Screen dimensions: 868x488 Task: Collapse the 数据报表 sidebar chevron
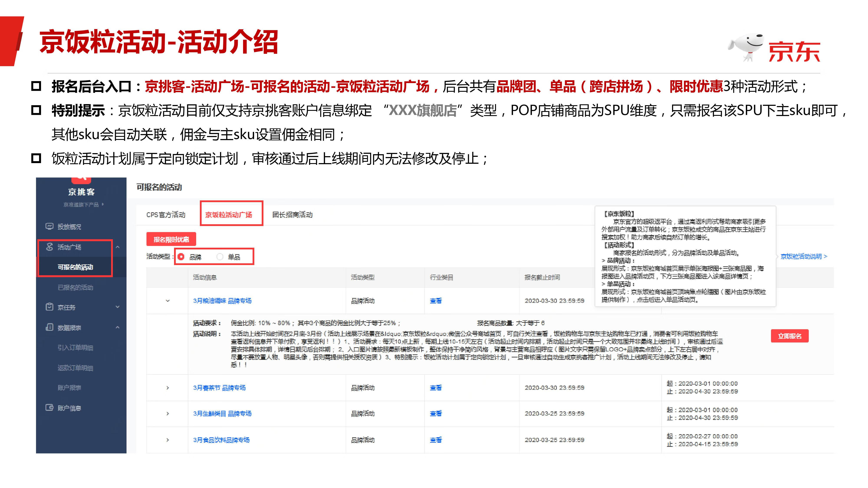118,327
